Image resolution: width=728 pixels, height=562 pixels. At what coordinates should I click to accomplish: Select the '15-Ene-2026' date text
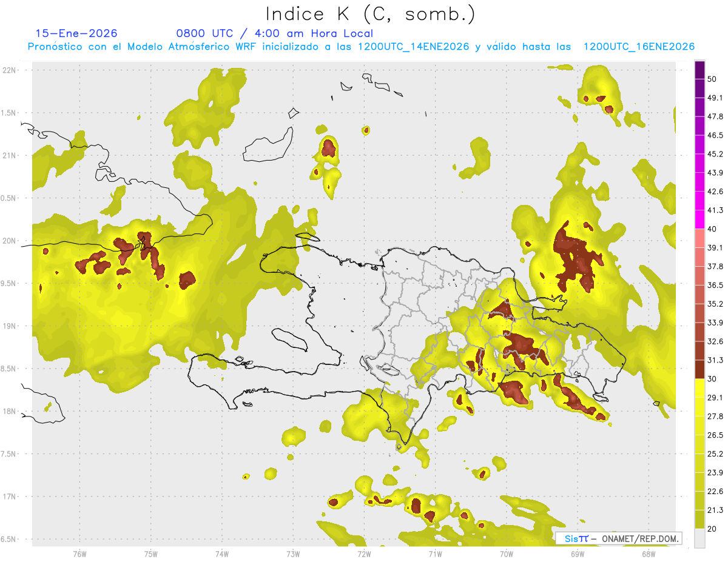click(76, 33)
